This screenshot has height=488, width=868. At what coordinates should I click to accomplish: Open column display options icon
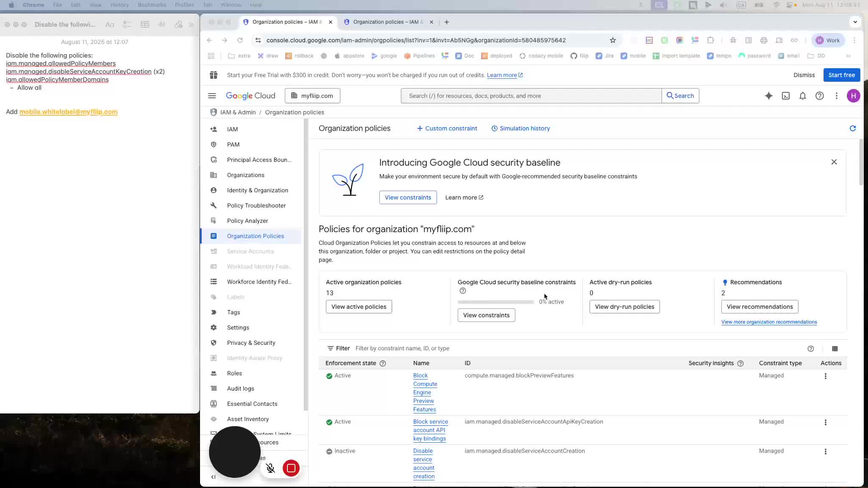[x=835, y=349]
